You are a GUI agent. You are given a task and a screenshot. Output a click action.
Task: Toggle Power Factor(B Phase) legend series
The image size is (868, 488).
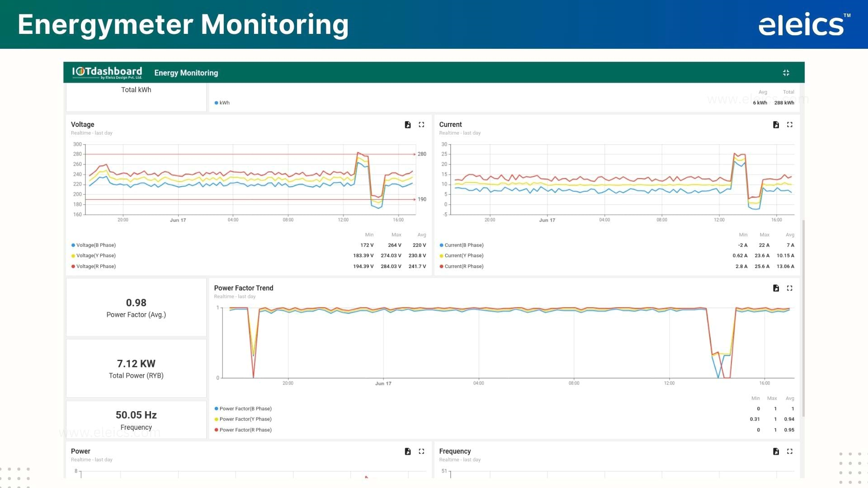(x=243, y=409)
